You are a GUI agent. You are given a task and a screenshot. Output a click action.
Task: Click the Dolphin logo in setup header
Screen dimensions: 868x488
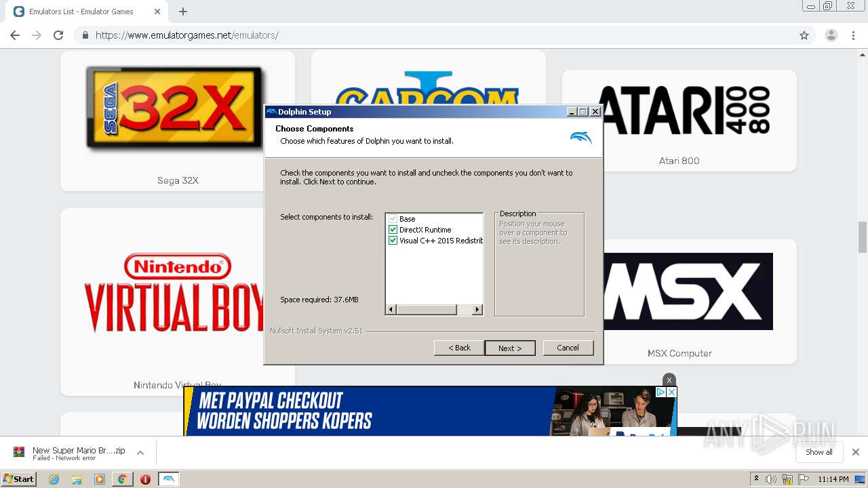581,138
